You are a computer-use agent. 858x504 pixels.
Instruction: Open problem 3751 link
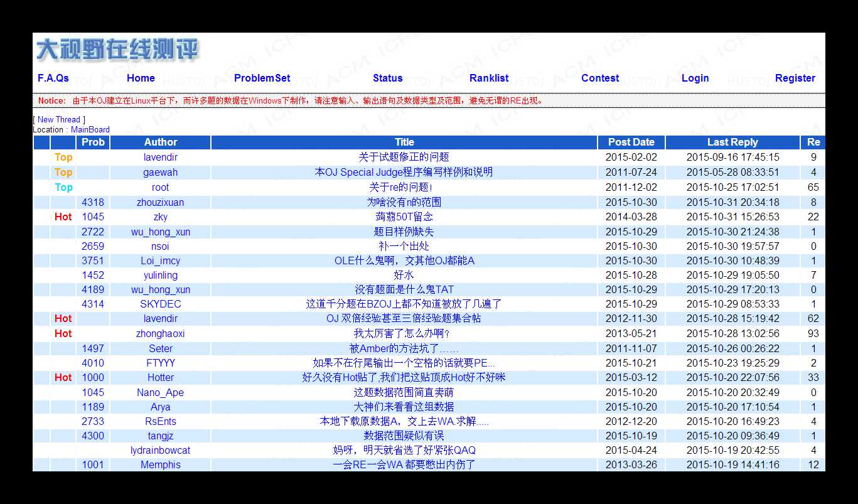(x=93, y=260)
